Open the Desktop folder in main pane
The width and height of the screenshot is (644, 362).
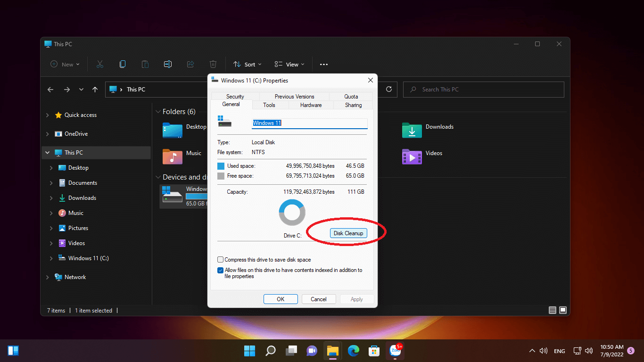[184, 130]
